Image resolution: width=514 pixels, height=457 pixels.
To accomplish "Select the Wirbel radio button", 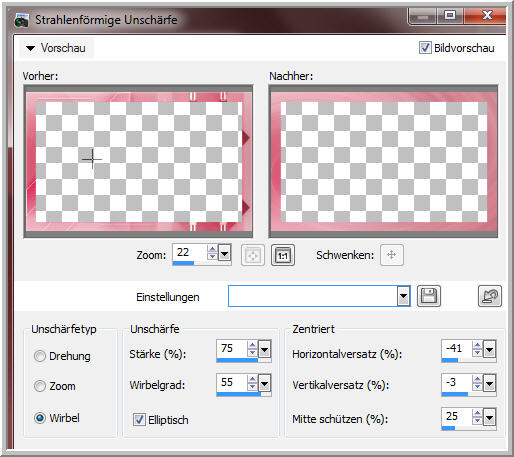I will point(40,418).
